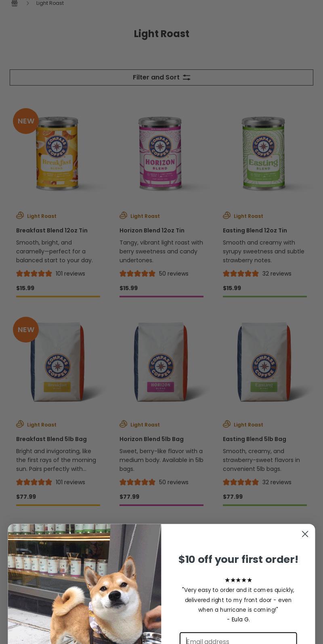The width and height of the screenshot is (323, 644).
Task: Click the filter sliders icon
Action: [187, 77]
